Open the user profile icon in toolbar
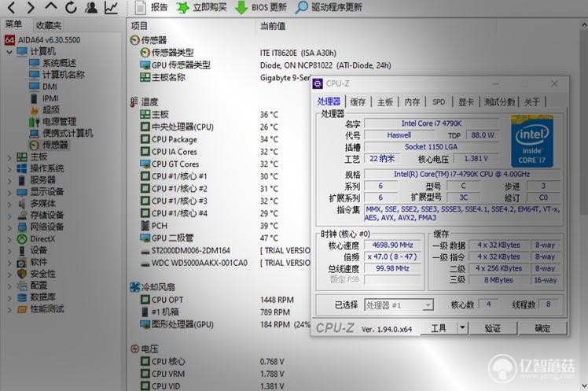Image resolution: width=588 pixels, height=391 pixels. [x=91, y=7]
